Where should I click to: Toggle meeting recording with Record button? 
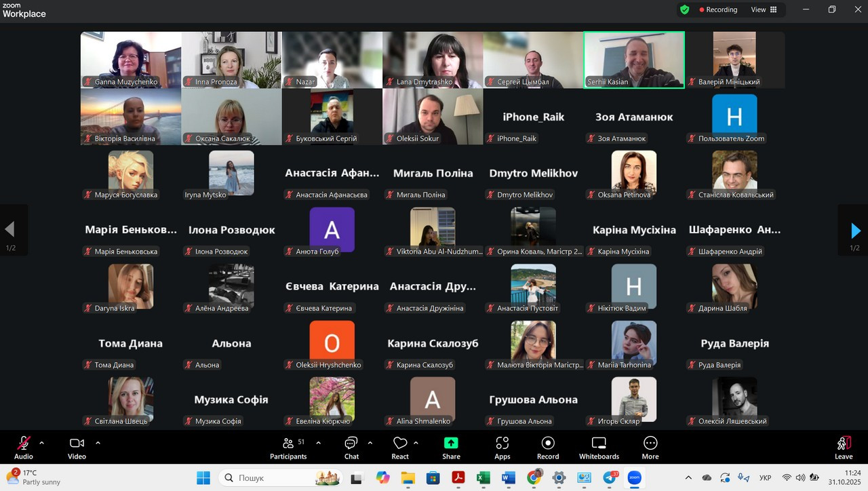click(x=548, y=448)
